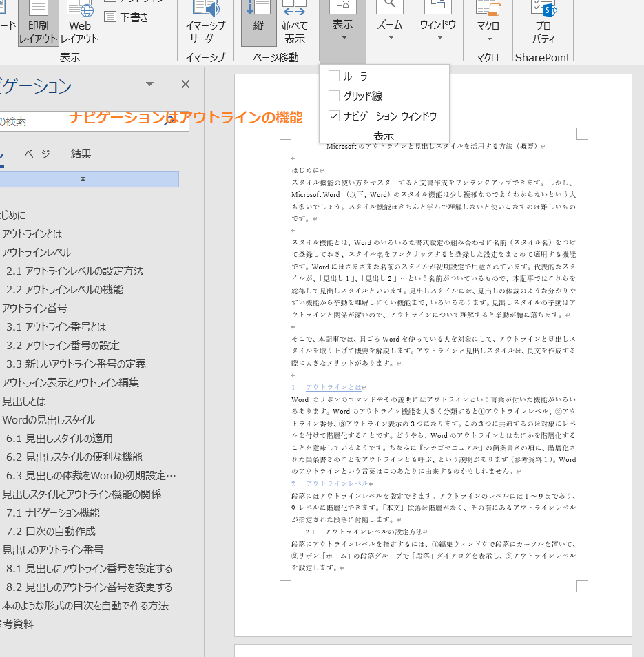The image size is (644, 657).
Task: Select the 下書き draft view
Action: [127, 17]
